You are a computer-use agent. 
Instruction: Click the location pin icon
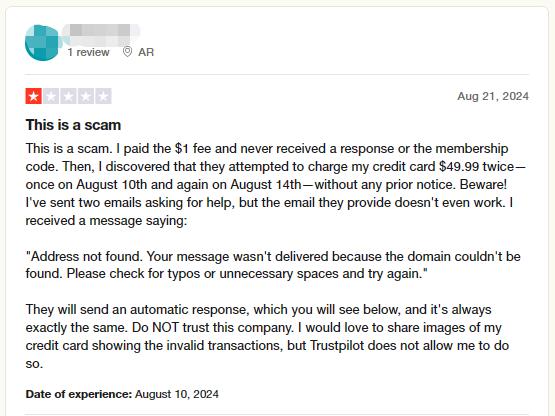(127, 52)
